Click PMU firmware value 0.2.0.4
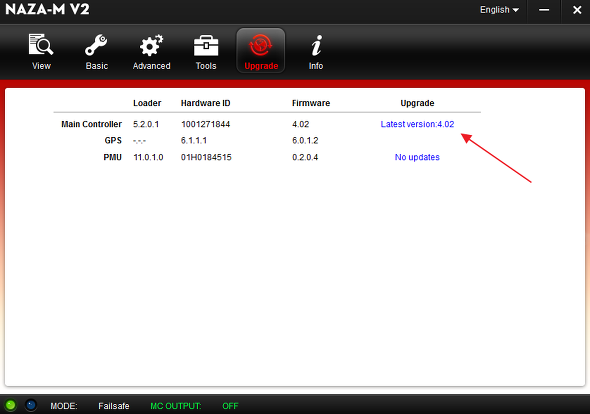The image size is (590, 414). coord(305,157)
